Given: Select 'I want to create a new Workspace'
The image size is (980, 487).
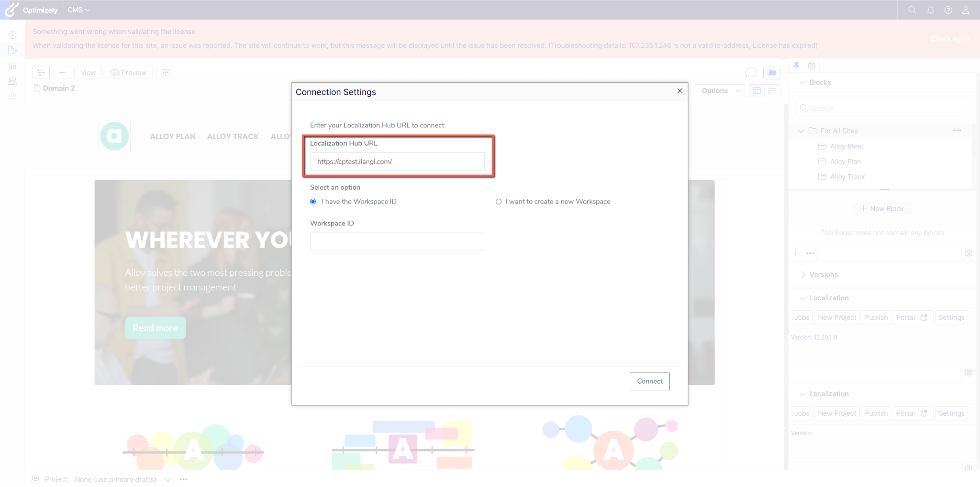Looking at the screenshot, I should click(x=499, y=202).
